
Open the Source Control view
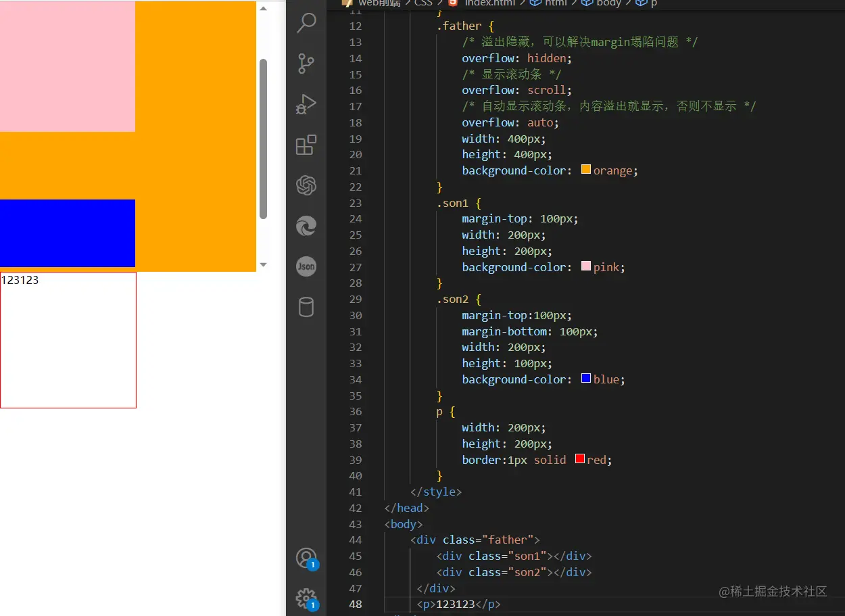306,64
